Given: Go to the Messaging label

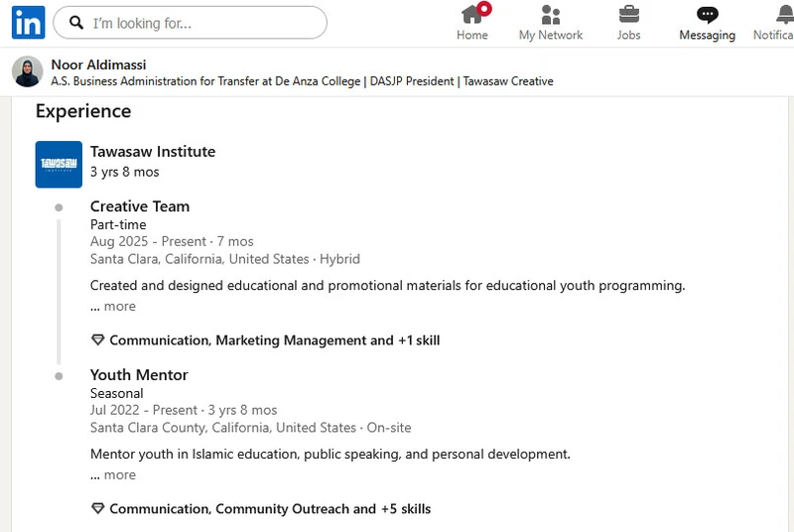Looking at the screenshot, I should click(x=707, y=36).
